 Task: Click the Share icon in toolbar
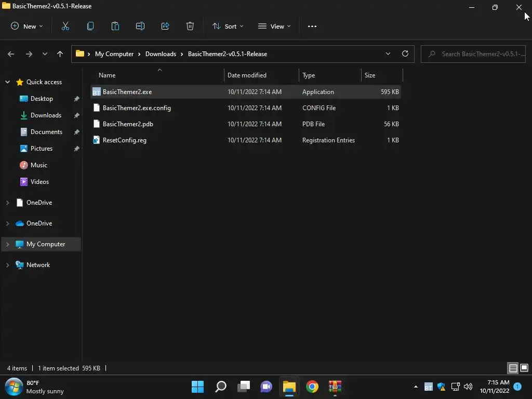pos(165,26)
